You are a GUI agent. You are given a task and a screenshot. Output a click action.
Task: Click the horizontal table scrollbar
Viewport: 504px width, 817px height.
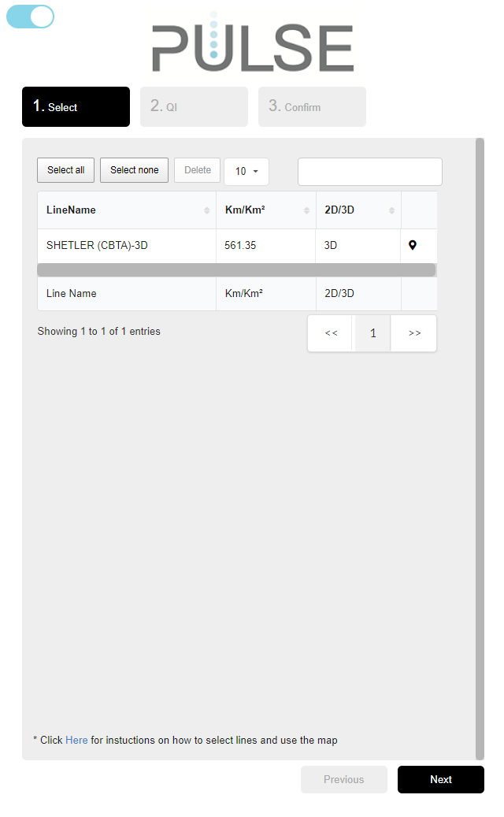tap(236, 270)
